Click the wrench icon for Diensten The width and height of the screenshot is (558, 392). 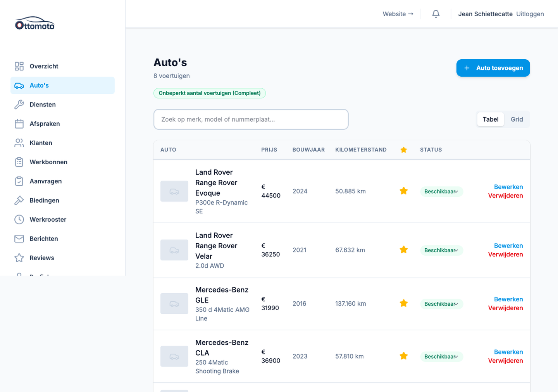19,105
